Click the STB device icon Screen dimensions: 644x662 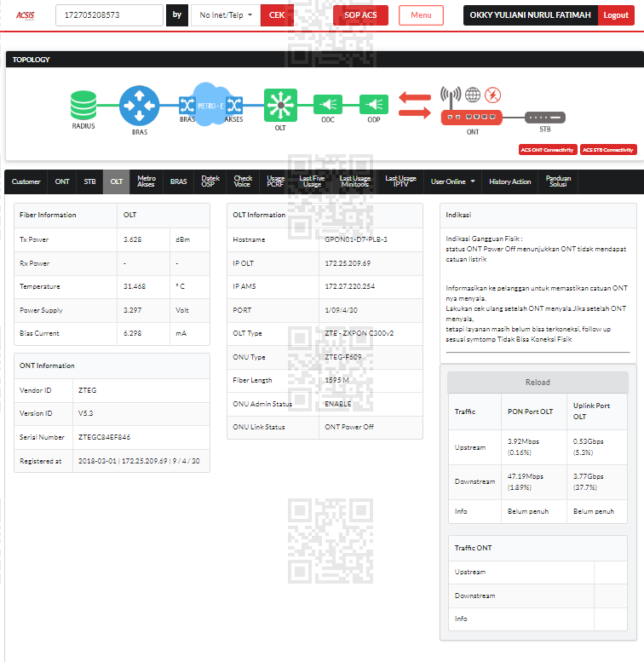545,118
